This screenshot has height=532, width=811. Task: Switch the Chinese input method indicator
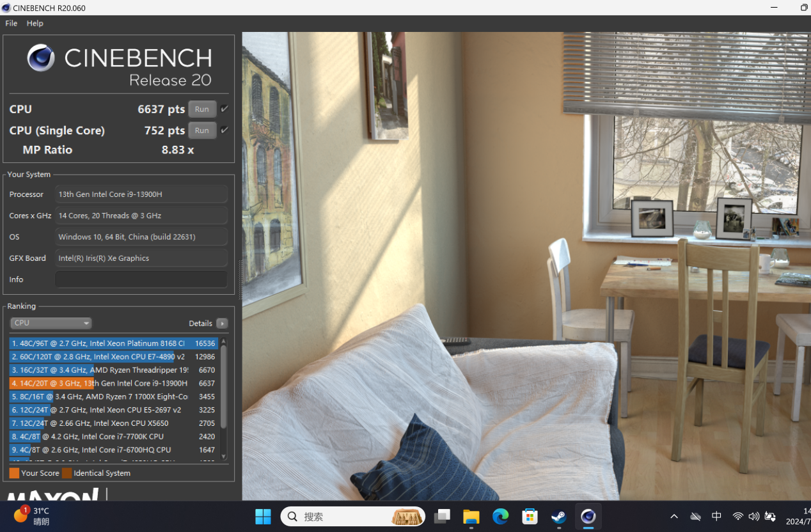click(717, 517)
